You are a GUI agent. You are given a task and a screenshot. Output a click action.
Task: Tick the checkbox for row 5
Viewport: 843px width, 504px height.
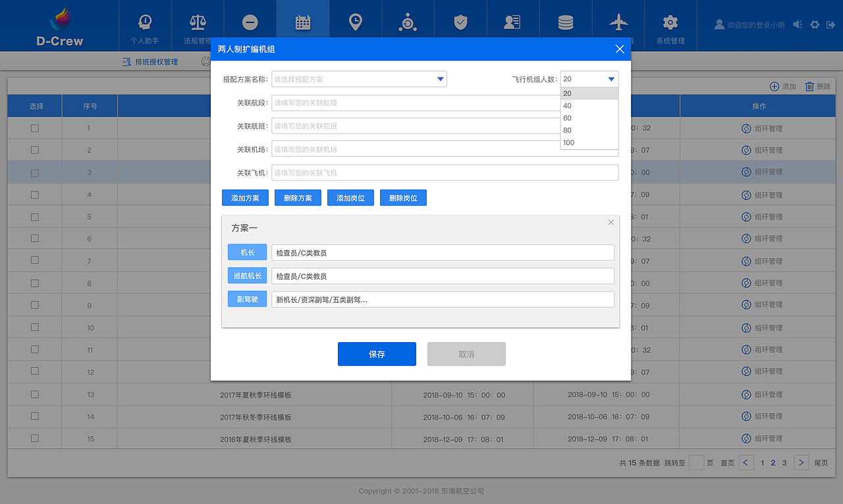(35, 217)
